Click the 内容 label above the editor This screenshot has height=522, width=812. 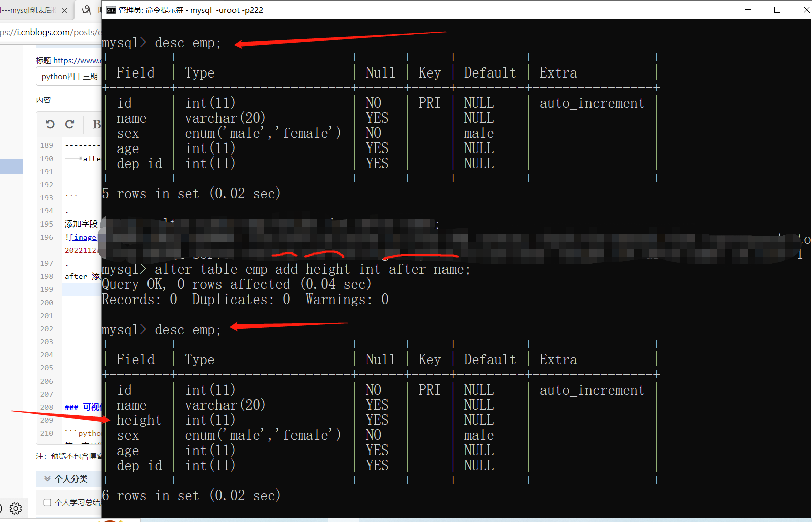click(43, 100)
